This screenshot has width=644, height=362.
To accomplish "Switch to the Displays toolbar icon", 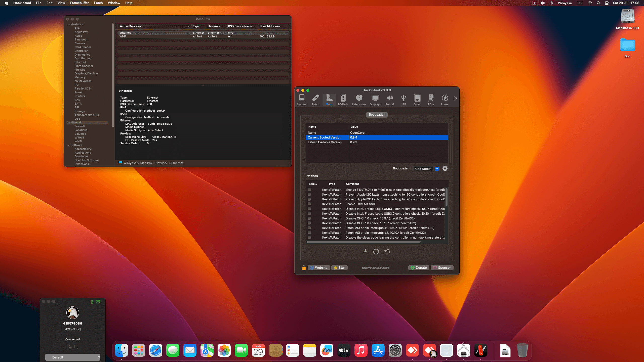I will pyautogui.click(x=375, y=100).
